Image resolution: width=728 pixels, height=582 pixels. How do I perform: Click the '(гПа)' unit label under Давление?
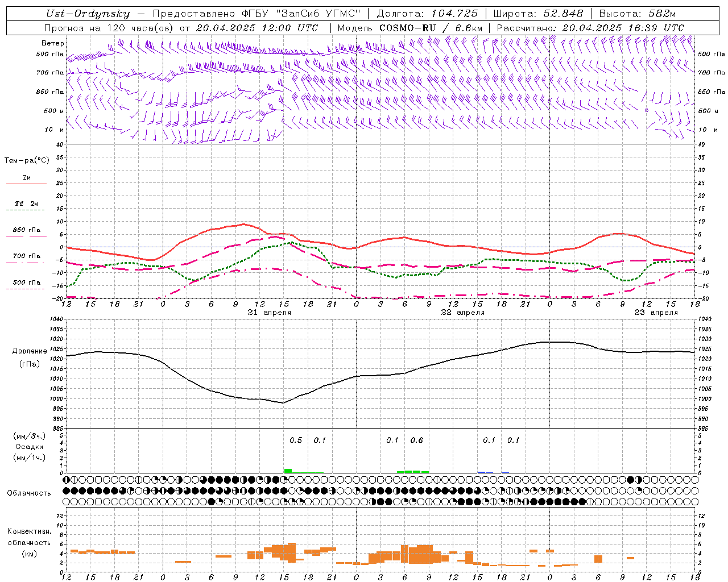(x=30, y=364)
